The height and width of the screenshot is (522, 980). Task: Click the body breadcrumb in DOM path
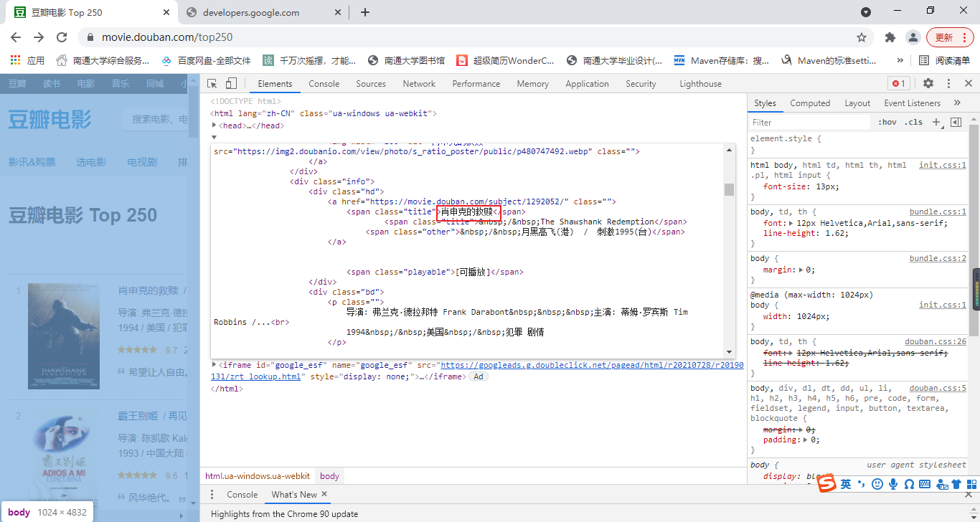pos(329,476)
